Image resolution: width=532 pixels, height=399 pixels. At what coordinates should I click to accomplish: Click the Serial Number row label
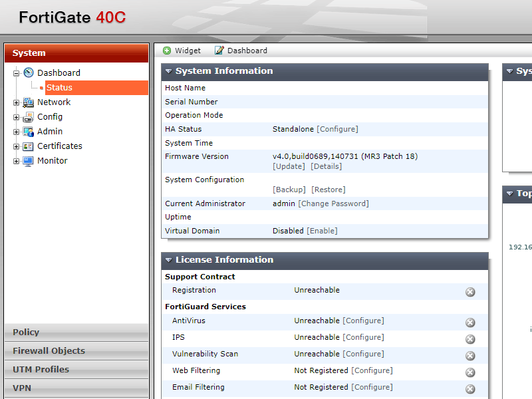click(x=192, y=102)
